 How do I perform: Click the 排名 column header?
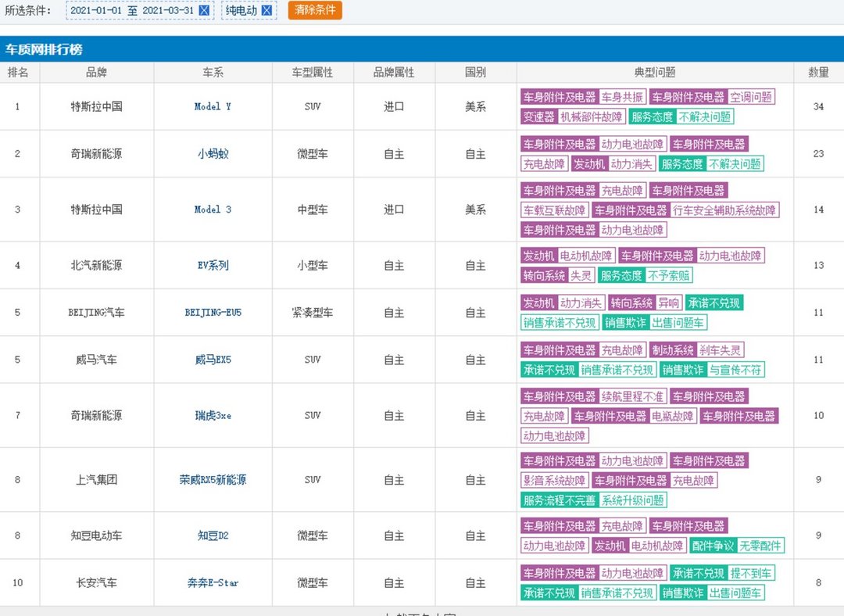(18, 72)
